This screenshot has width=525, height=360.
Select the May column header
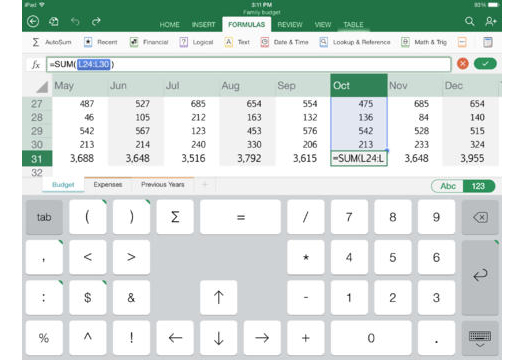point(80,86)
